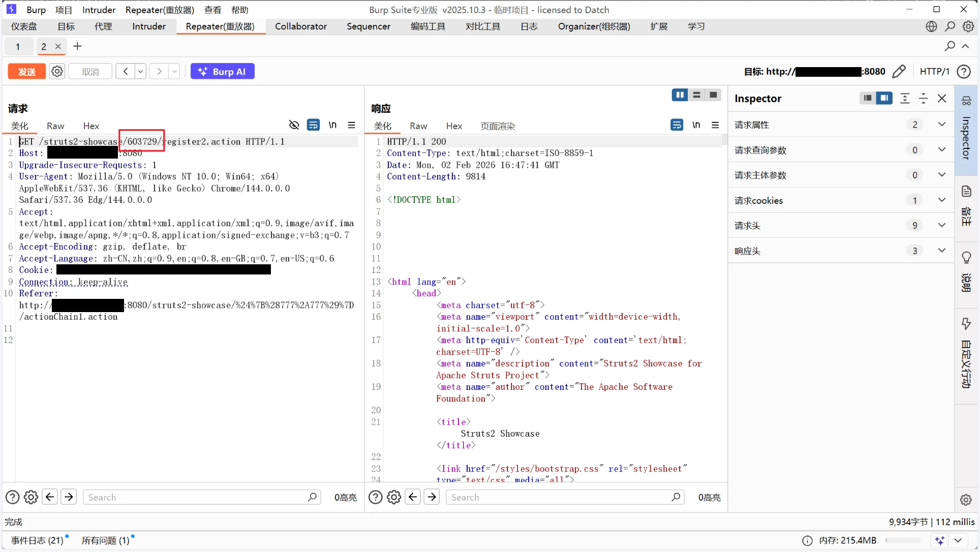980x552 pixels.
Task: Open Repeater send settings gear
Action: pyautogui.click(x=57, y=72)
